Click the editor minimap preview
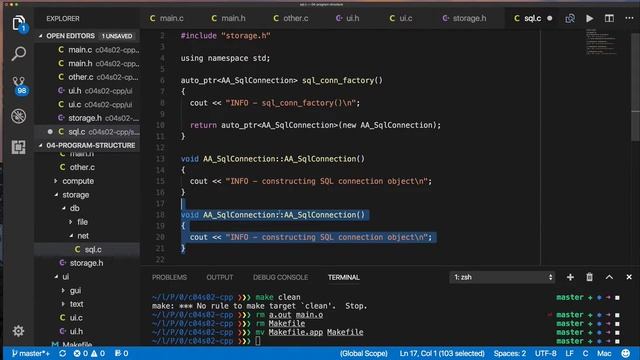640x360 pixels. pos(602,42)
